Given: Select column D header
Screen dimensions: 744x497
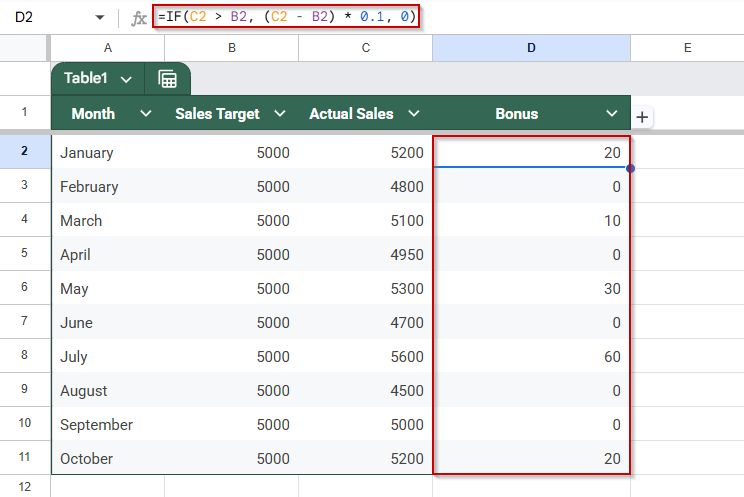Looking at the screenshot, I should point(531,48).
